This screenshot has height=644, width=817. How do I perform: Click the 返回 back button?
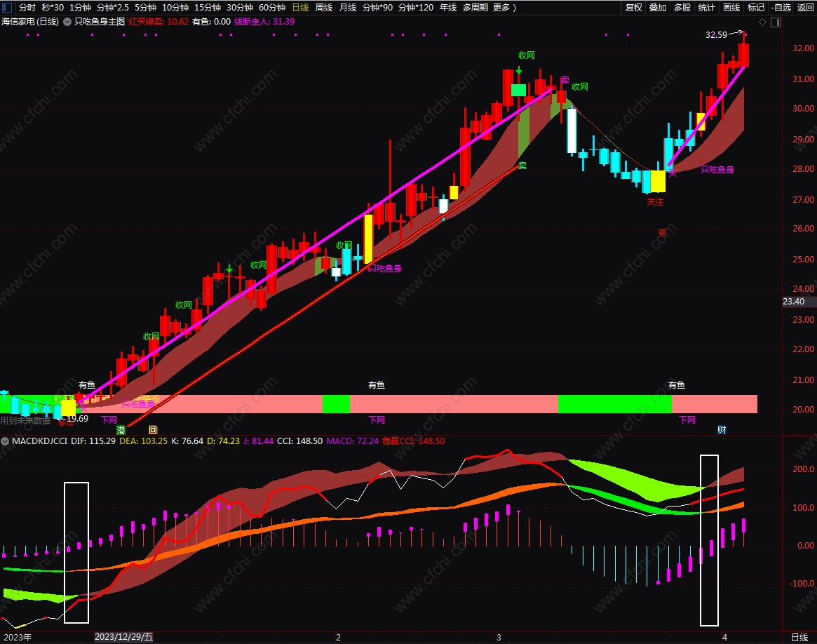[x=805, y=8]
